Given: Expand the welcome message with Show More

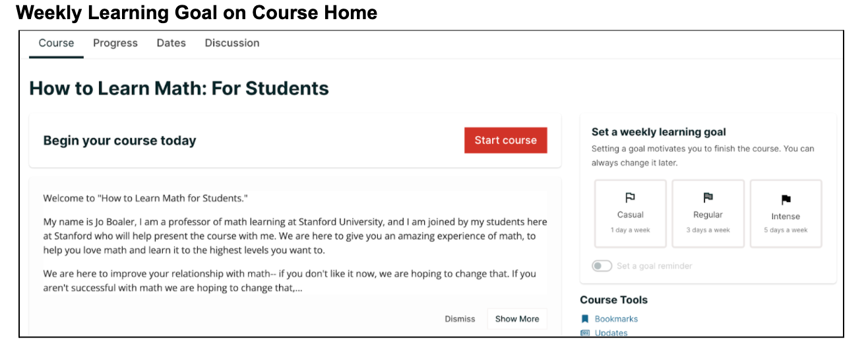Looking at the screenshot, I should [516, 319].
